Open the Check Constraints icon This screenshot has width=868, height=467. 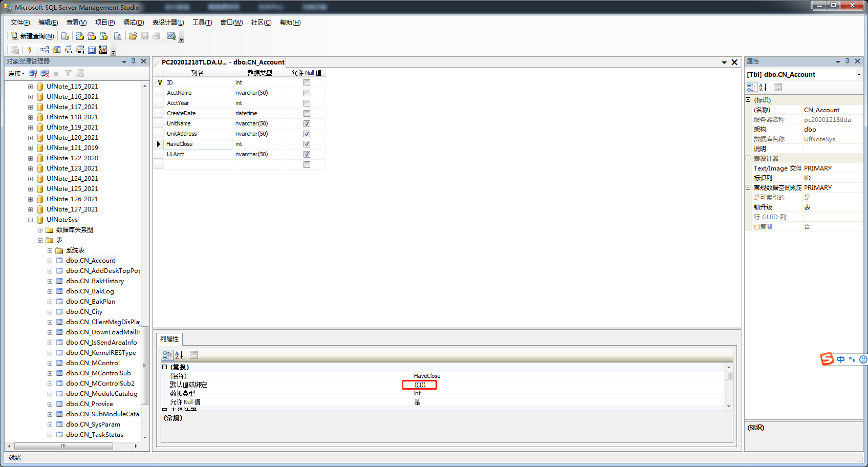92,50
